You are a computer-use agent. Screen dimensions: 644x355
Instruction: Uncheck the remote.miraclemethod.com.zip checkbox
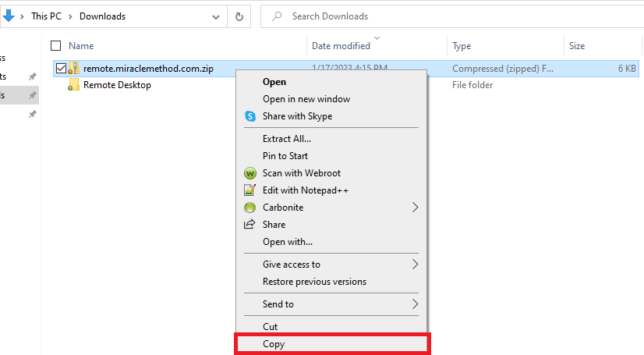pyautogui.click(x=61, y=69)
